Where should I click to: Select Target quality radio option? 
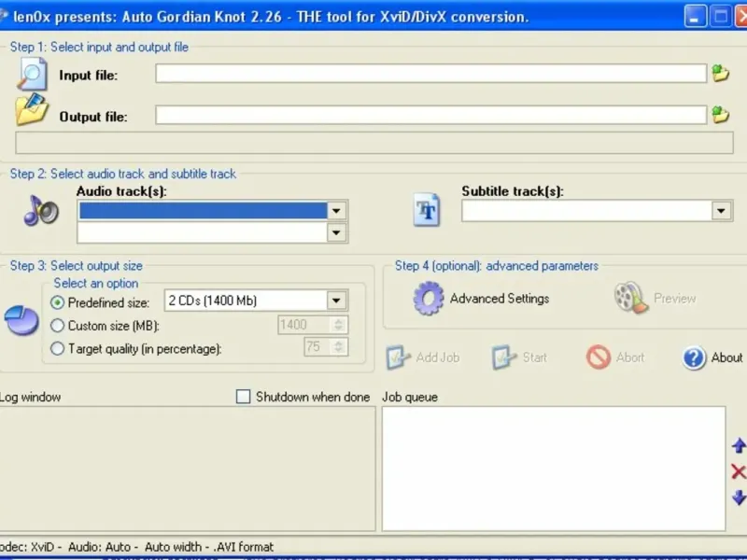[57, 348]
